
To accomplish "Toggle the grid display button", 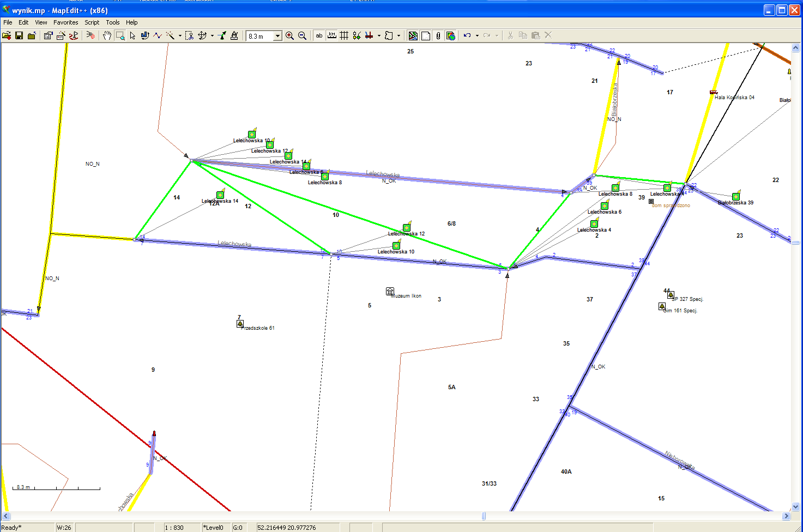I will pyautogui.click(x=344, y=35).
